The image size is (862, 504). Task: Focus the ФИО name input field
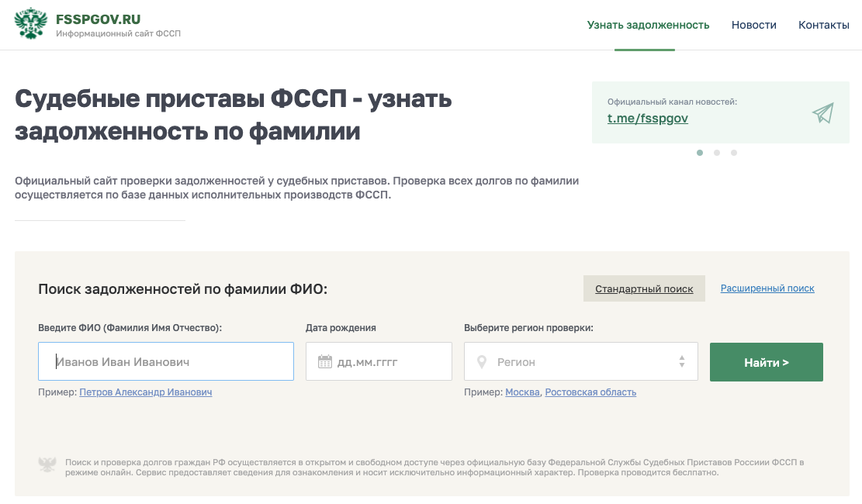166,361
